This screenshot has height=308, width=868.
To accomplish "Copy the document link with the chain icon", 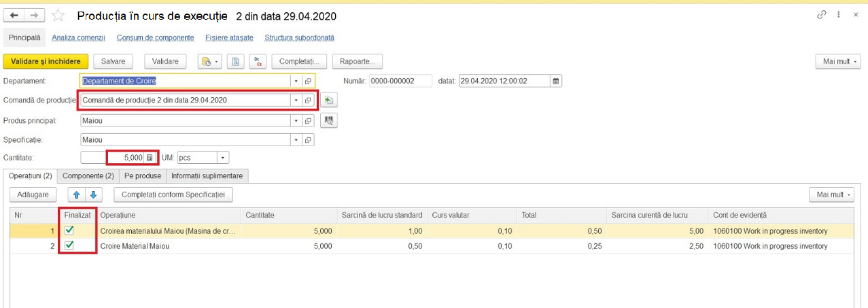I will coord(822,15).
